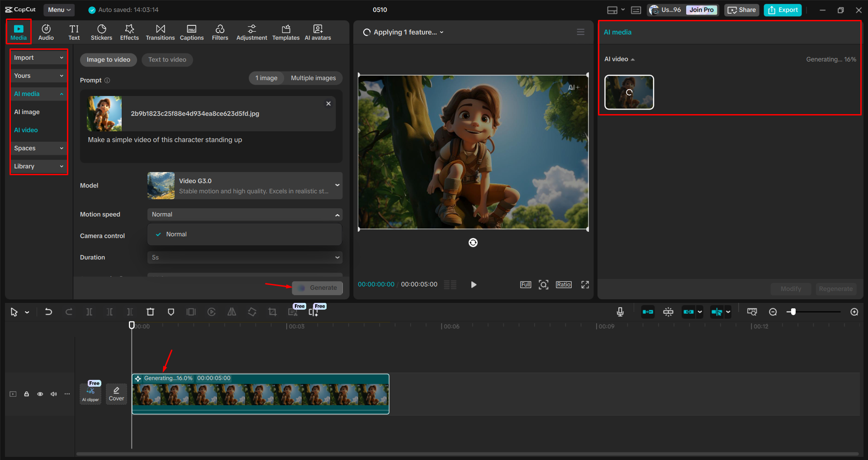This screenshot has height=460, width=868.
Task: Open the Audio panel
Action: [x=46, y=32]
